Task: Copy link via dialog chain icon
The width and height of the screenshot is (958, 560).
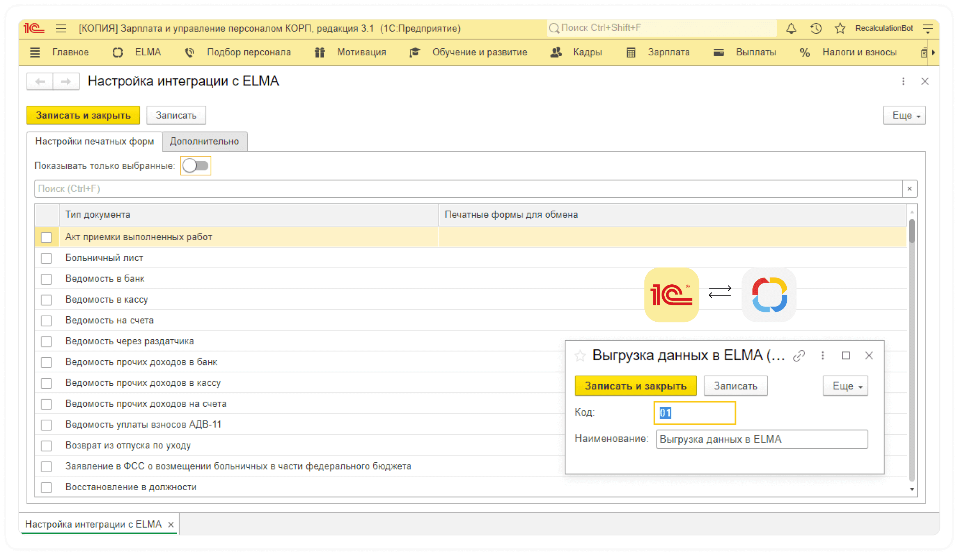Action: (x=799, y=356)
